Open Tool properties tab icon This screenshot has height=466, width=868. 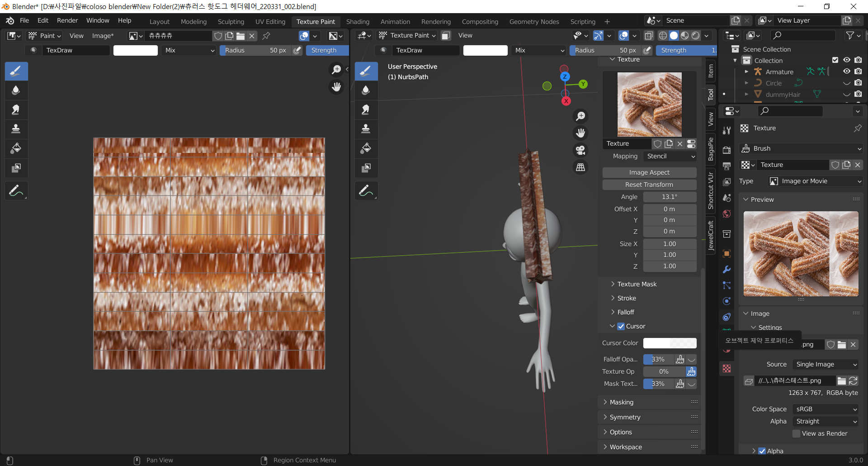coord(726,131)
